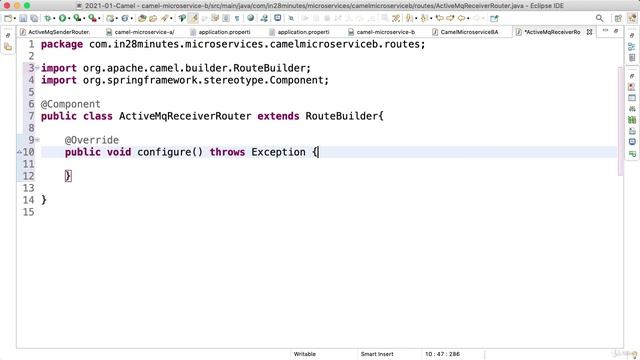
Task: Open the Debug configurations dropdown arrow
Action: click(54, 18)
